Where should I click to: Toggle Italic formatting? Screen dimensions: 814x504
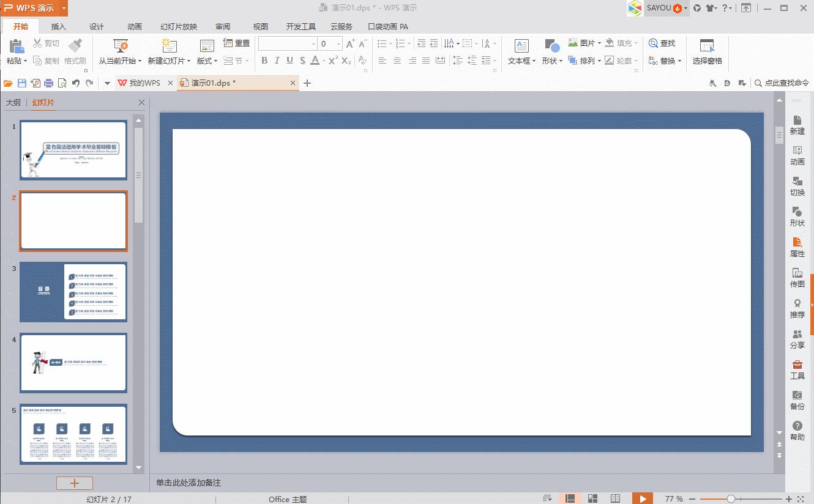(277, 61)
